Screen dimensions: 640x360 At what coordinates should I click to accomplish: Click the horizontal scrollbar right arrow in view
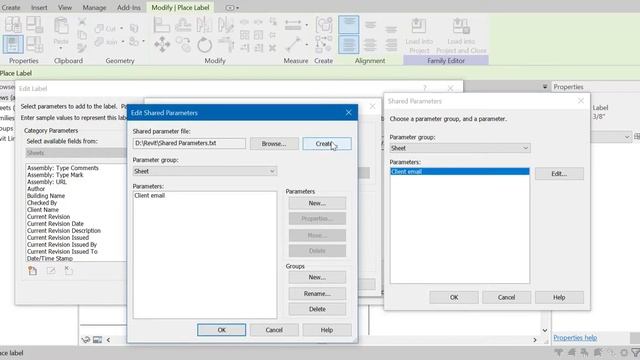535,340
